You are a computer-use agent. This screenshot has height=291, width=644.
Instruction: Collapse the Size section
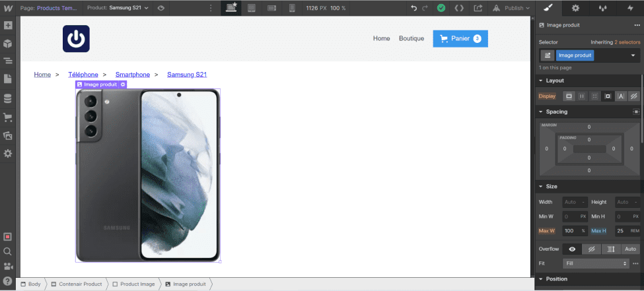[x=551, y=186]
